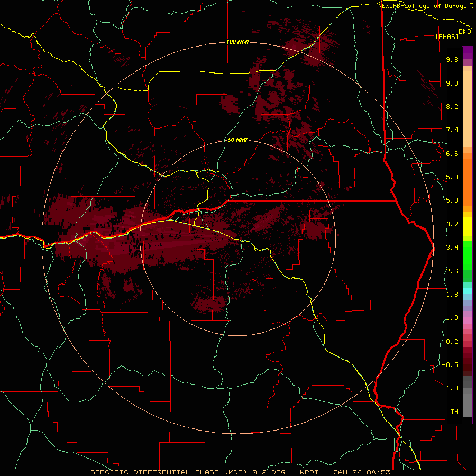Click the NEXLAB-College of DuPage credit text
476x476 pixels.
[425, 6]
